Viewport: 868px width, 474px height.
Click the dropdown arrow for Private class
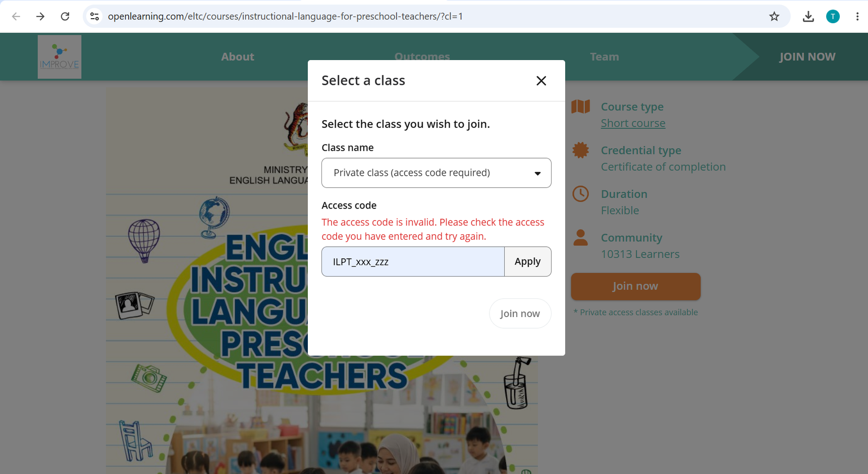tap(537, 174)
